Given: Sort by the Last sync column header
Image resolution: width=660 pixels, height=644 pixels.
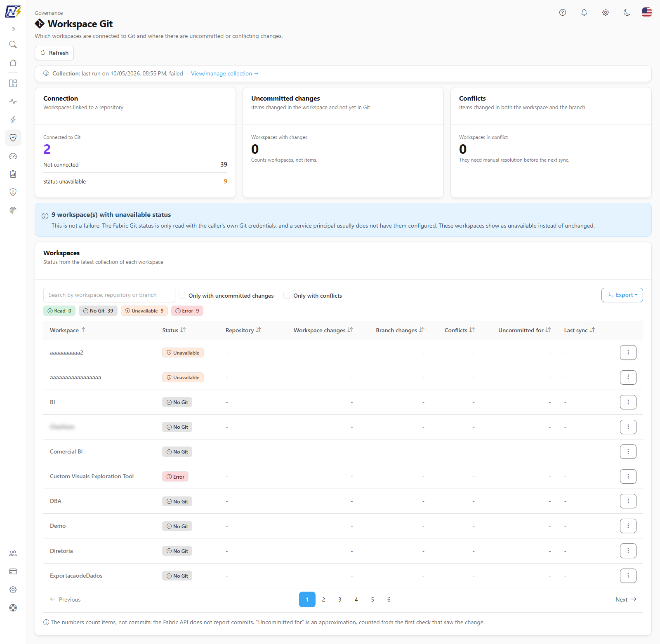Looking at the screenshot, I should [x=580, y=330].
